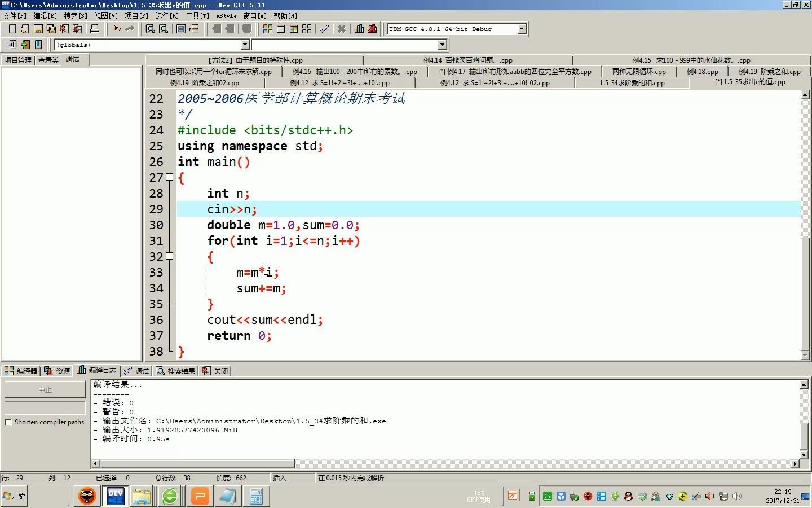Open the compiler selection TDM-GCC dropdown
The height and width of the screenshot is (508, 812).
522,29
